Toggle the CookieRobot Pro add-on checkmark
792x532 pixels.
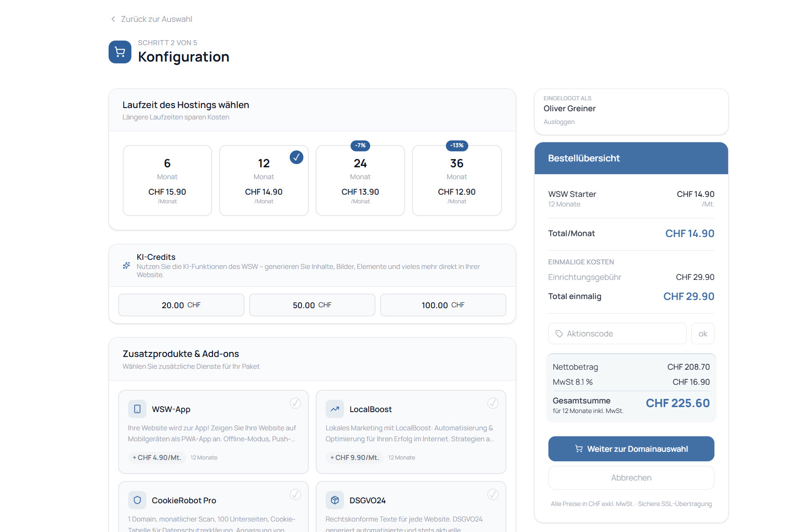(296, 494)
